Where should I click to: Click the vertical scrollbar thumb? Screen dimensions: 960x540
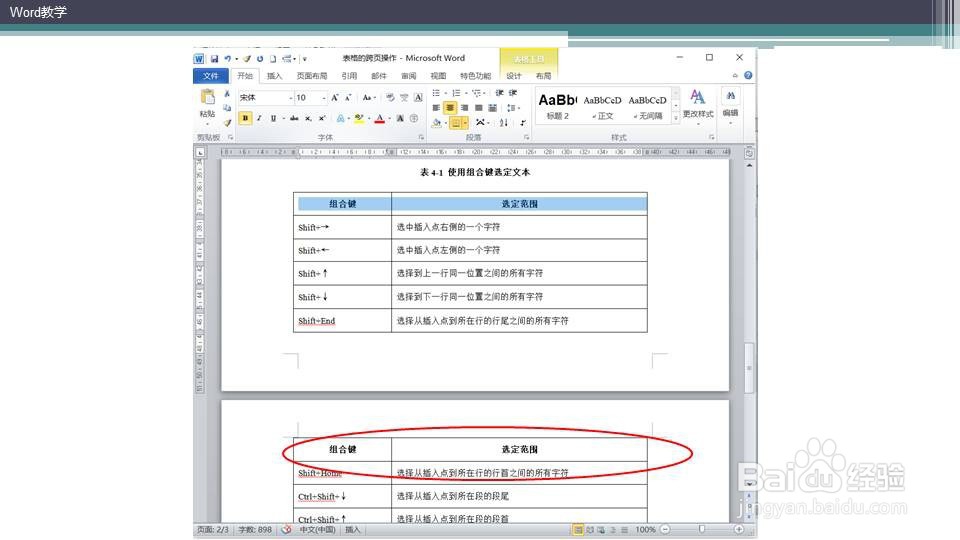(749, 368)
